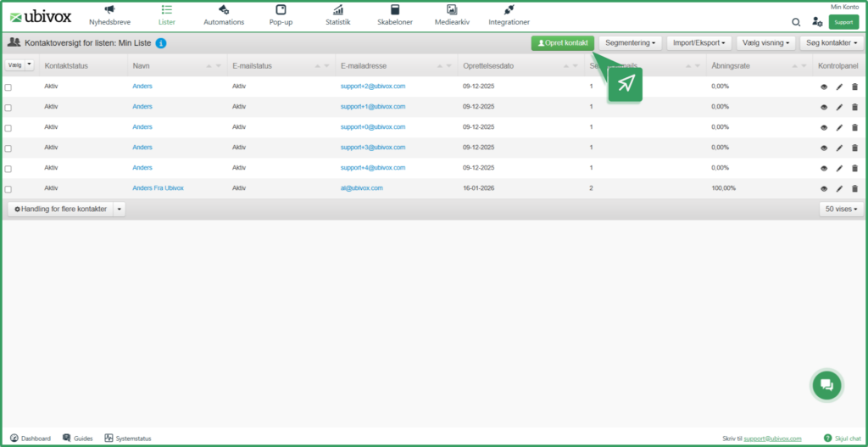
Task: Open Systemstatus in footer
Action: 128,439
